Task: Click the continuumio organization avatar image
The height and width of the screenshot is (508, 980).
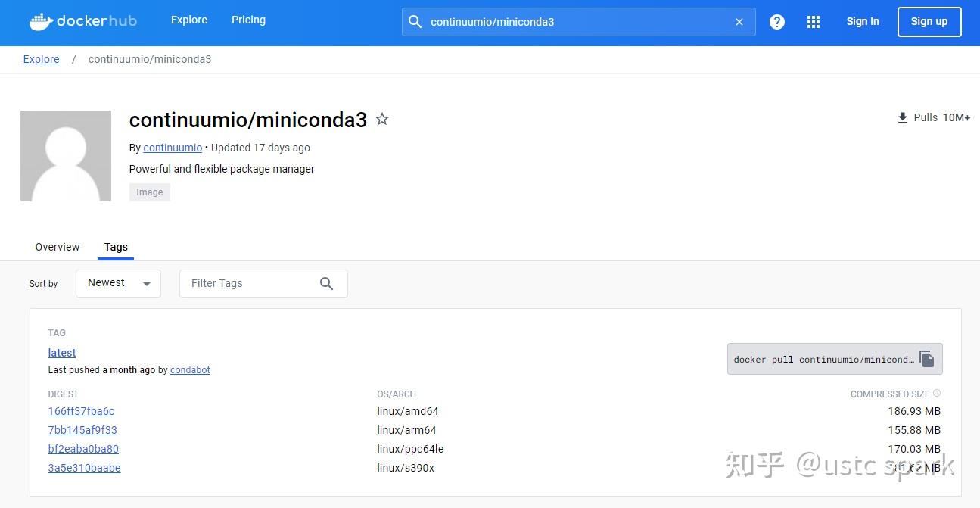Action: tap(66, 155)
